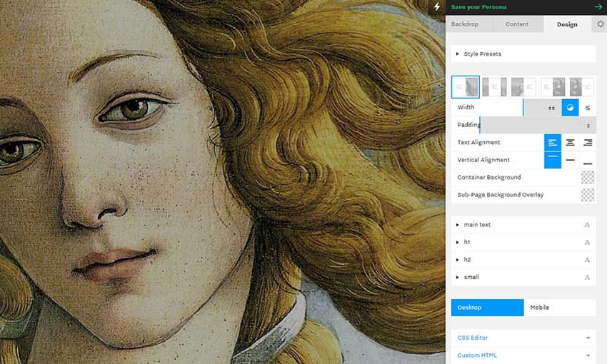
Task: Expand the small typography section
Action: (x=523, y=277)
